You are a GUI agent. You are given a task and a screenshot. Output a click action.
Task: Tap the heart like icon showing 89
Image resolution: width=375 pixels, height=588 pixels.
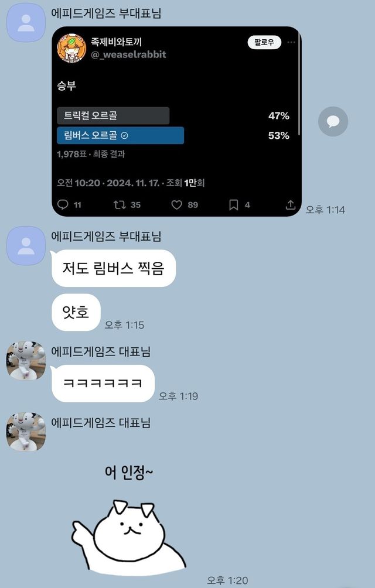click(x=176, y=204)
